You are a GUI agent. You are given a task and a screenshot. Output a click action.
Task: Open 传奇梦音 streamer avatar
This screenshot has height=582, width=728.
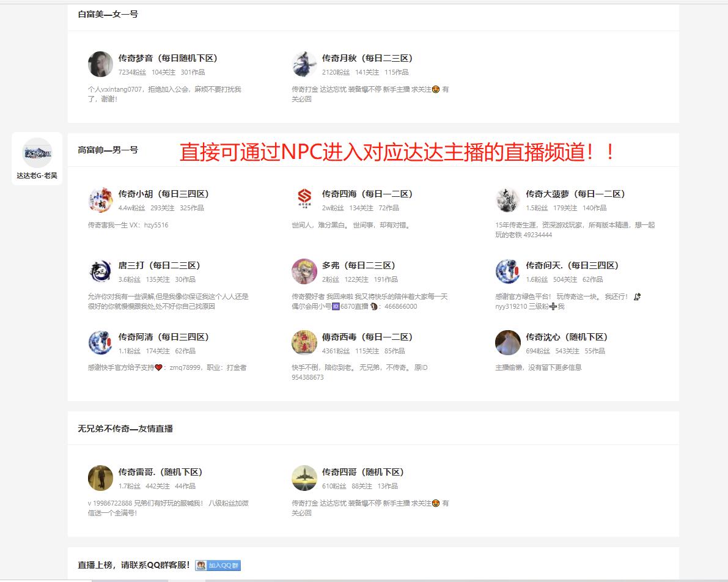(100, 64)
